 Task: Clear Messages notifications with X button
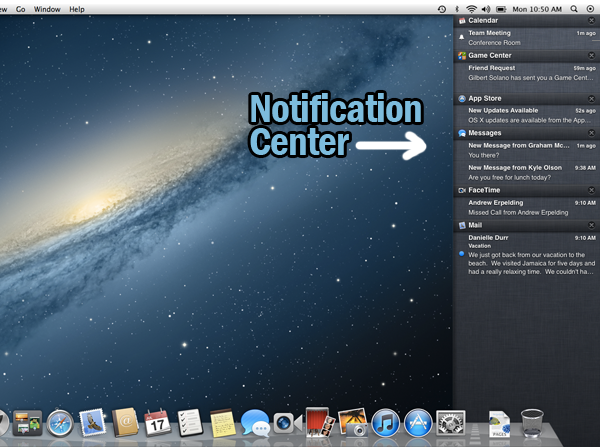pyautogui.click(x=591, y=133)
